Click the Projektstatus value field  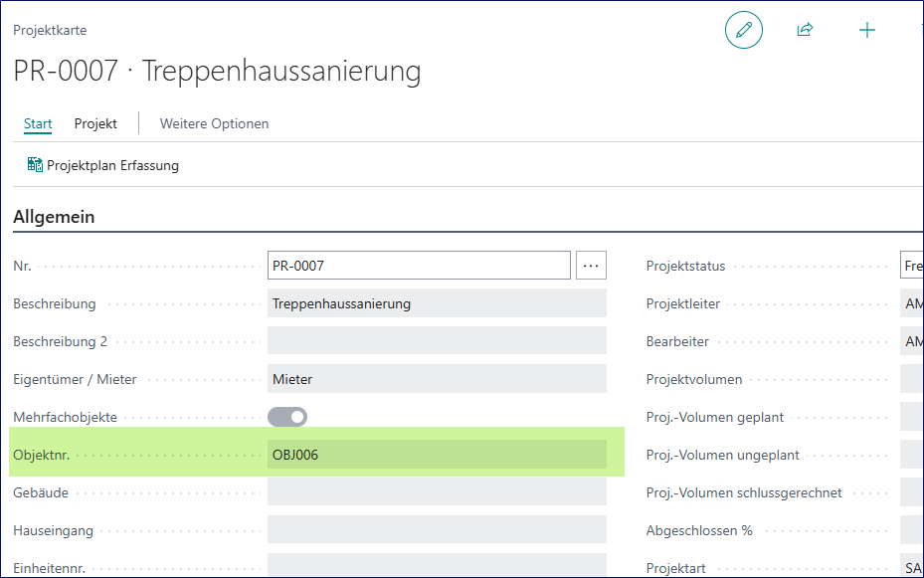coord(911,266)
